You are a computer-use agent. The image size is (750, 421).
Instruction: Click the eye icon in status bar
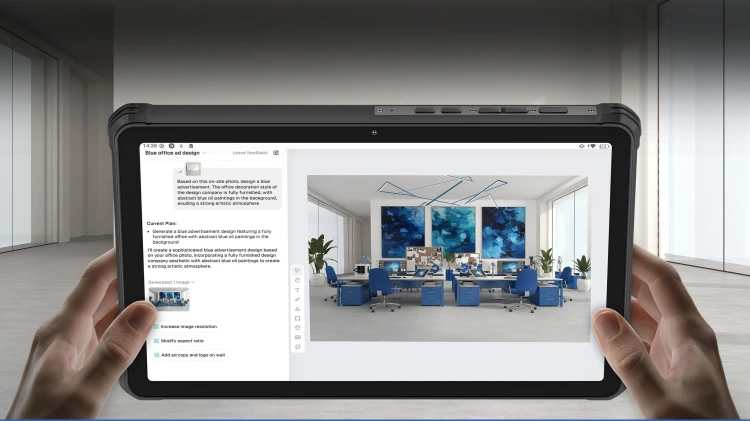(x=582, y=146)
